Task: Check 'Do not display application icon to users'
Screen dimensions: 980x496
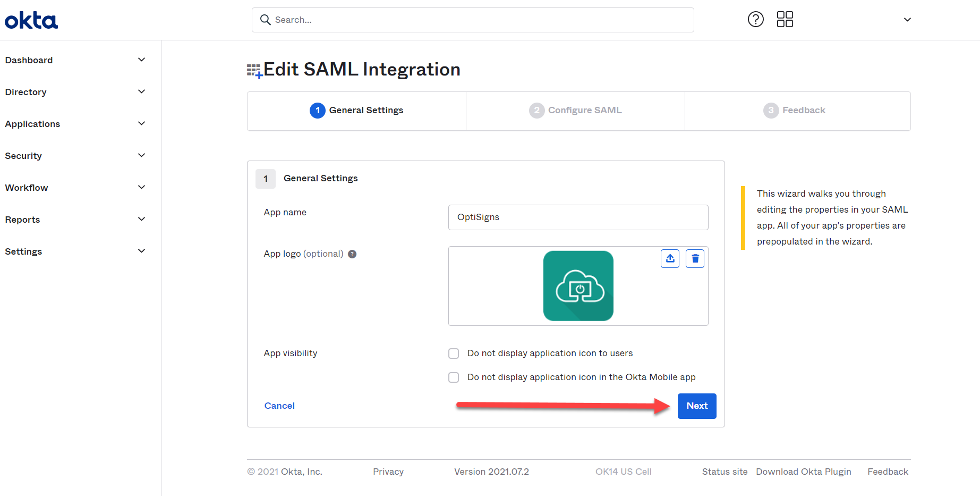Action: [454, 354]
